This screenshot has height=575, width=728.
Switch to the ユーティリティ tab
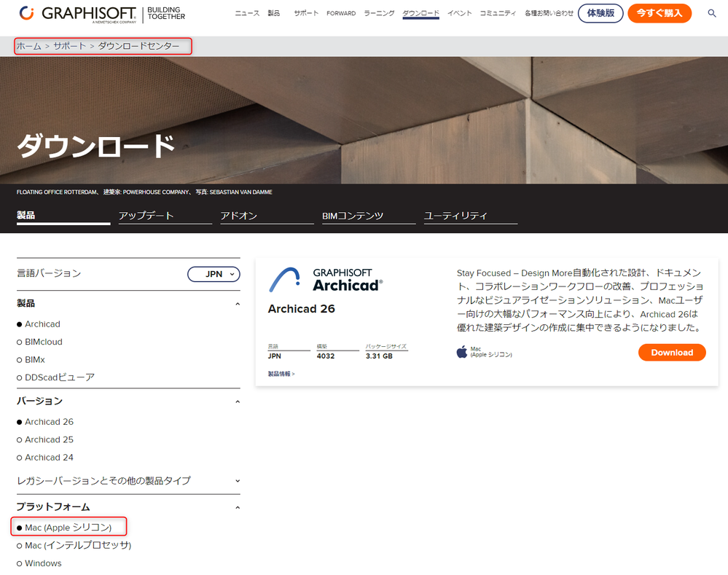[x=470, y=216]
